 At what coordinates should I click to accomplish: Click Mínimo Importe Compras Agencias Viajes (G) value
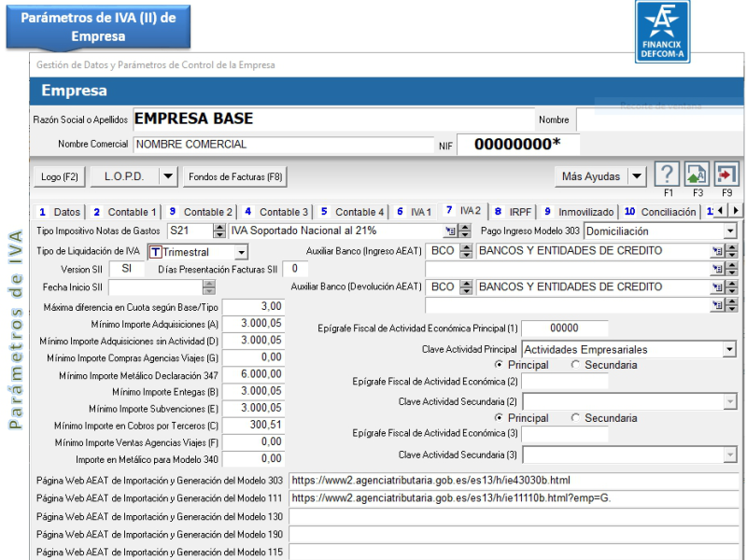point(253,357)
